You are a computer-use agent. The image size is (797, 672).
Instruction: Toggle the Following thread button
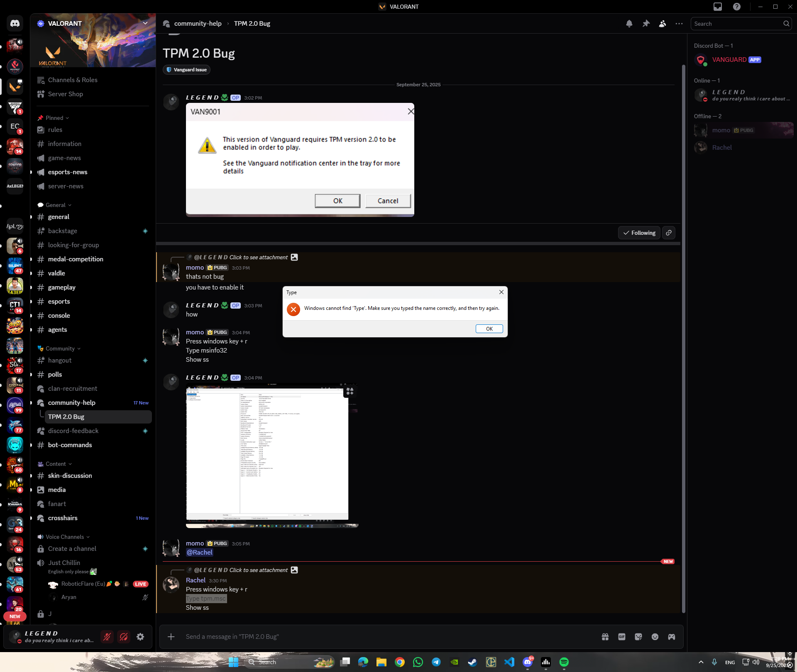[639, 233]
